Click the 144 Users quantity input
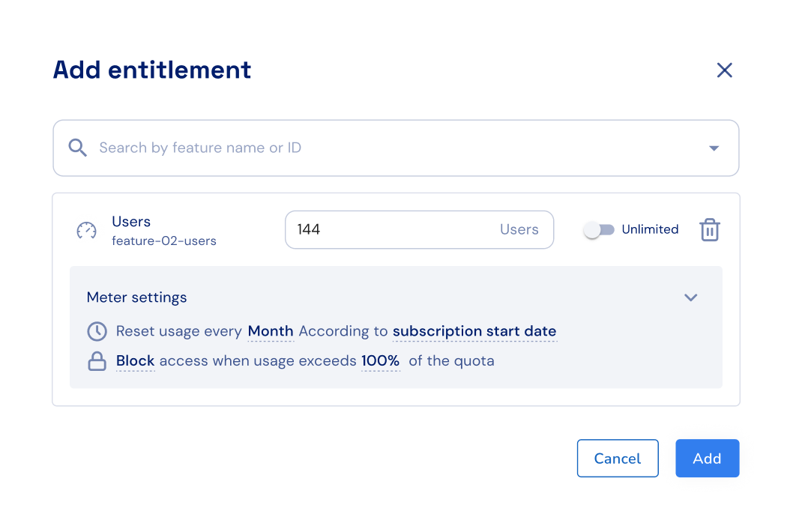Screen dimensions: 793x532 (x=390, y=230)
